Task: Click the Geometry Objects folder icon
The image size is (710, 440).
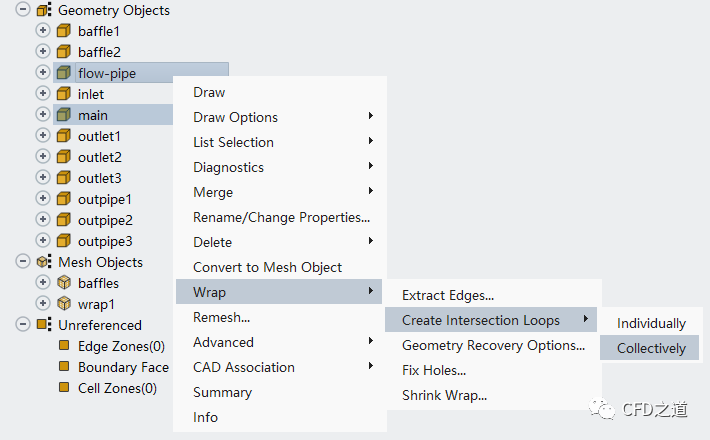Action: tap(43, 10)
